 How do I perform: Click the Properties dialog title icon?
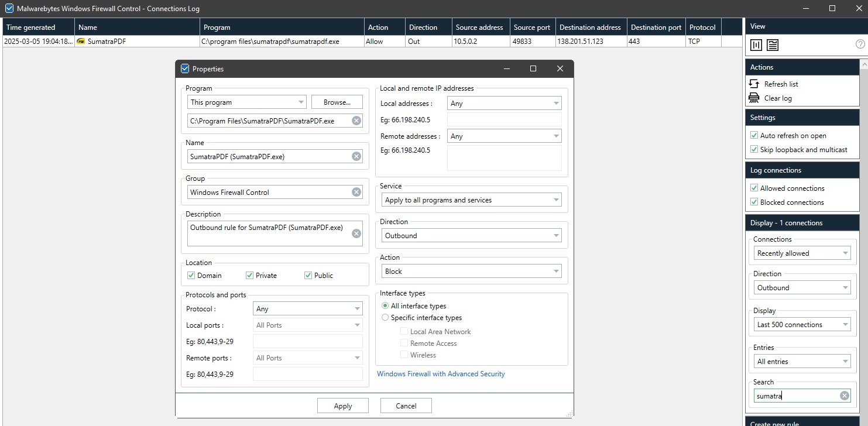185,68
